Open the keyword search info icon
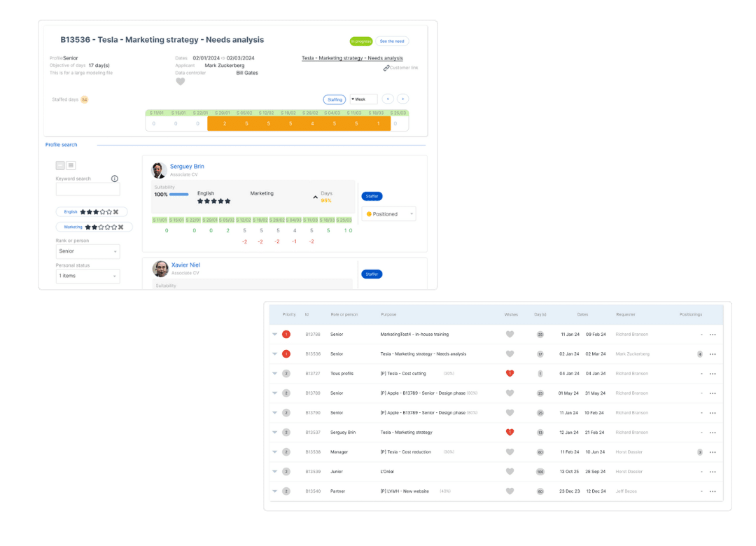Screen dimensions: 756x546 tap(115, 178)
